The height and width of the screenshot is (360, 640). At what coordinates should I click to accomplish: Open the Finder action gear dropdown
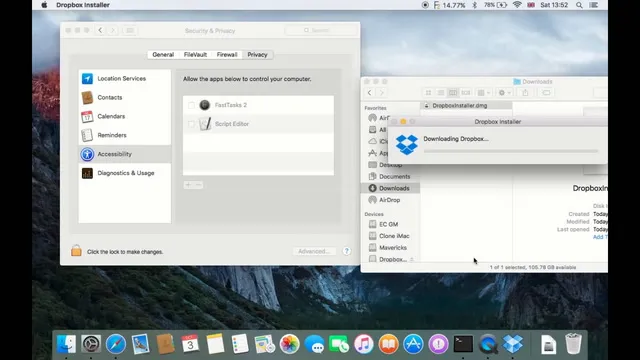pyautogui.click(x=504, y=93)
